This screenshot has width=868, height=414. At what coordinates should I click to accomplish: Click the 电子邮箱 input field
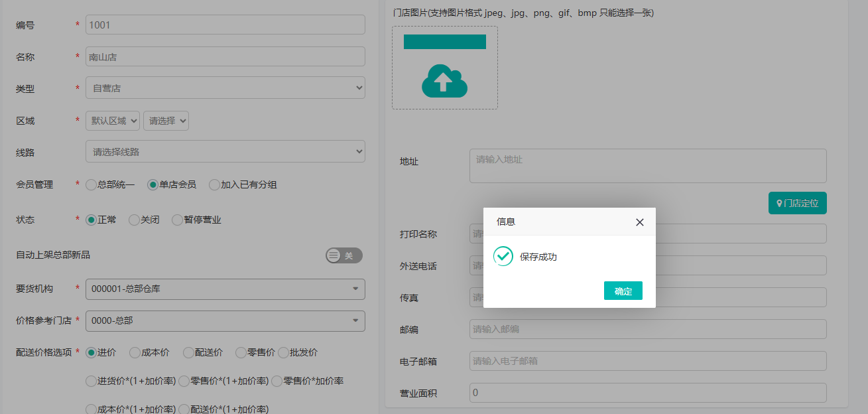coord(648,361)
